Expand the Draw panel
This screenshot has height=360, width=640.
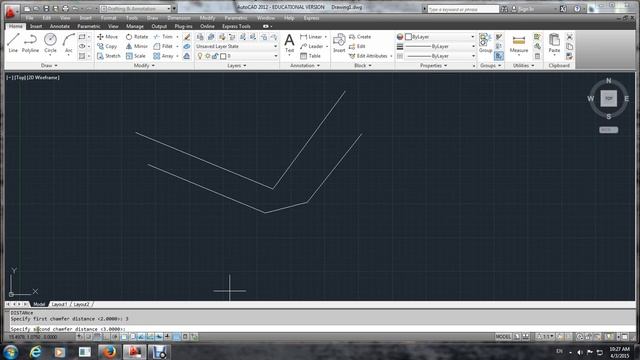coord(49,65)
